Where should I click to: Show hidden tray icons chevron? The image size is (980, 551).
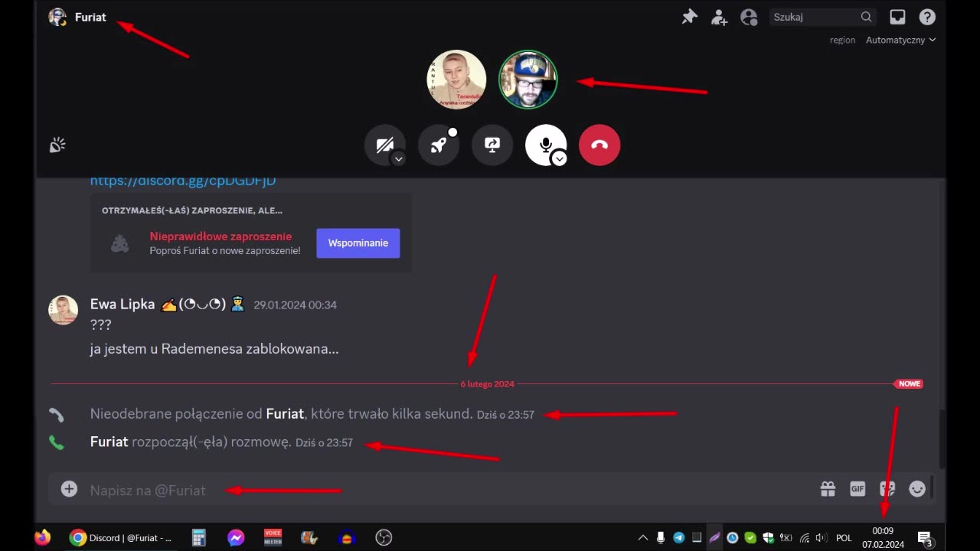point(643,538)
